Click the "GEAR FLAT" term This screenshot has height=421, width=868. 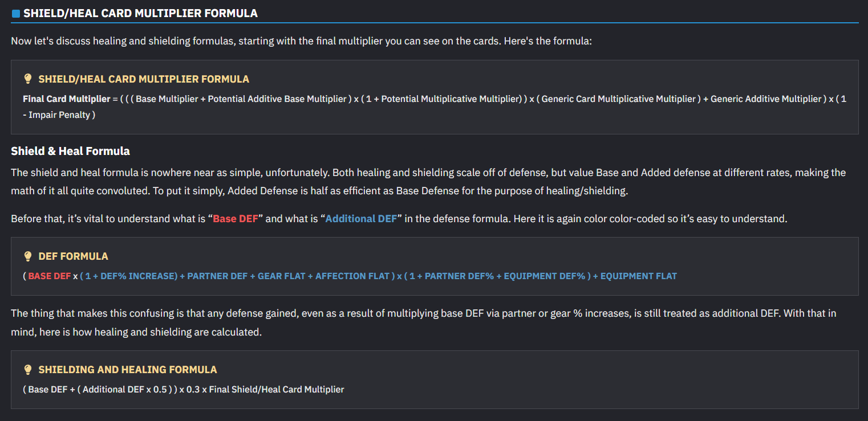(282, 276)
